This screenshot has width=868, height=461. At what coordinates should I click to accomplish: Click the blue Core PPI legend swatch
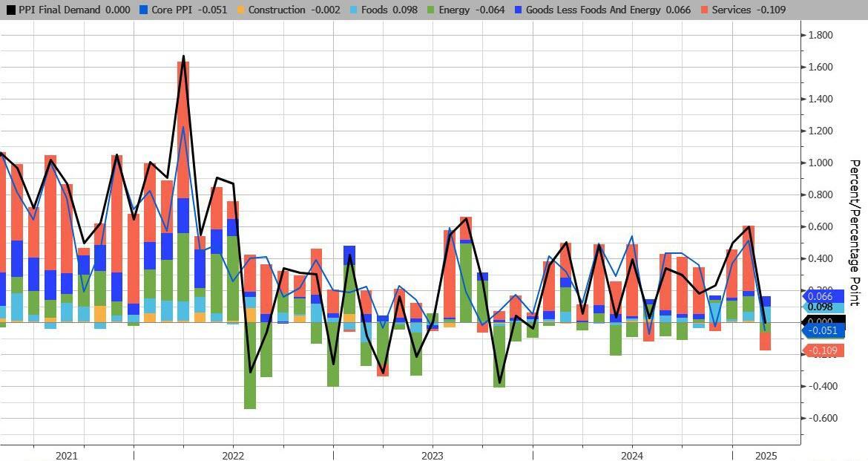(143, 10)
